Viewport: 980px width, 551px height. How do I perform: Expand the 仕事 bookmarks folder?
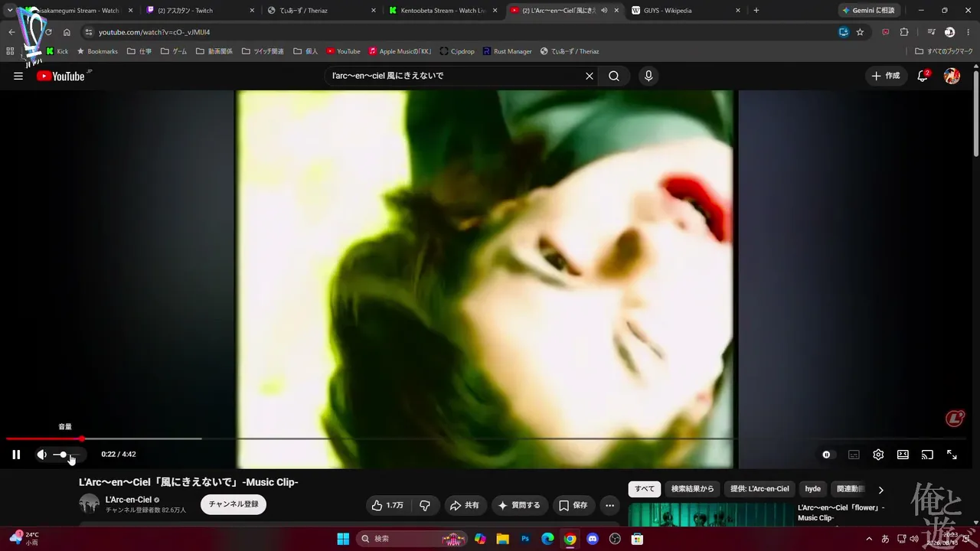(x=139, y=51)
